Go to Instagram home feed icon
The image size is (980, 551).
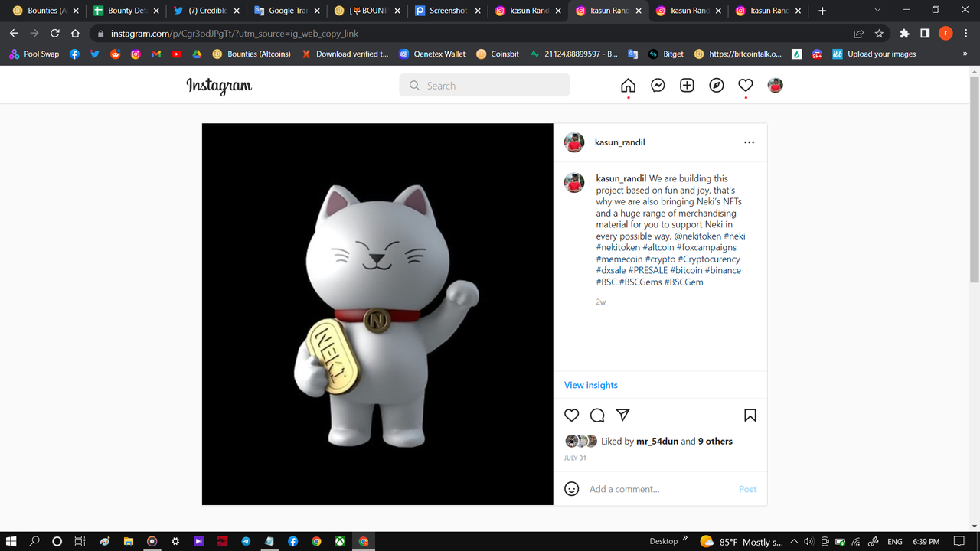(628, 86)
